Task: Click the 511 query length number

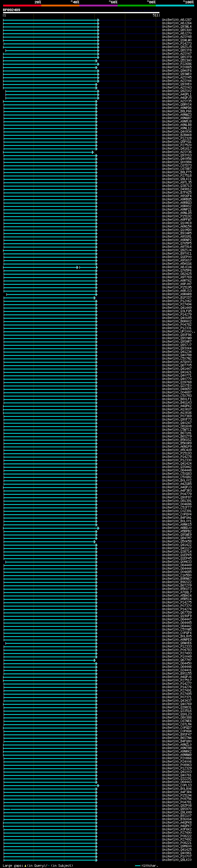Action: click(155, 15)
